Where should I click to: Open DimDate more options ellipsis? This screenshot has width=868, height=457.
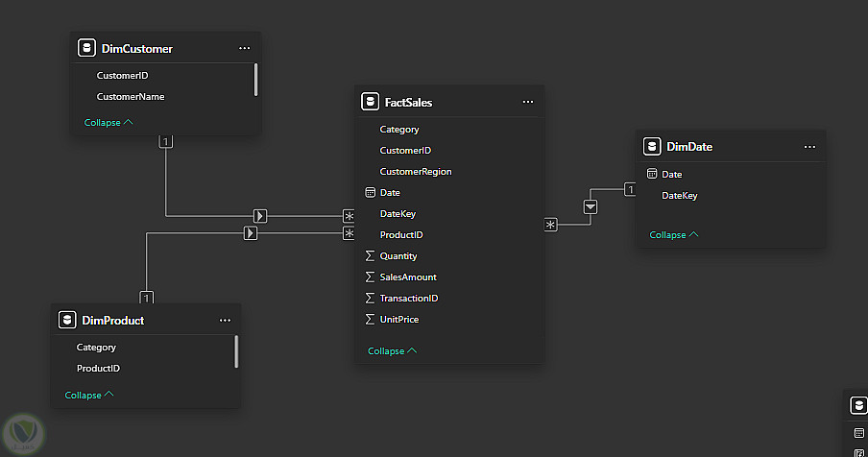coord(809,147)
